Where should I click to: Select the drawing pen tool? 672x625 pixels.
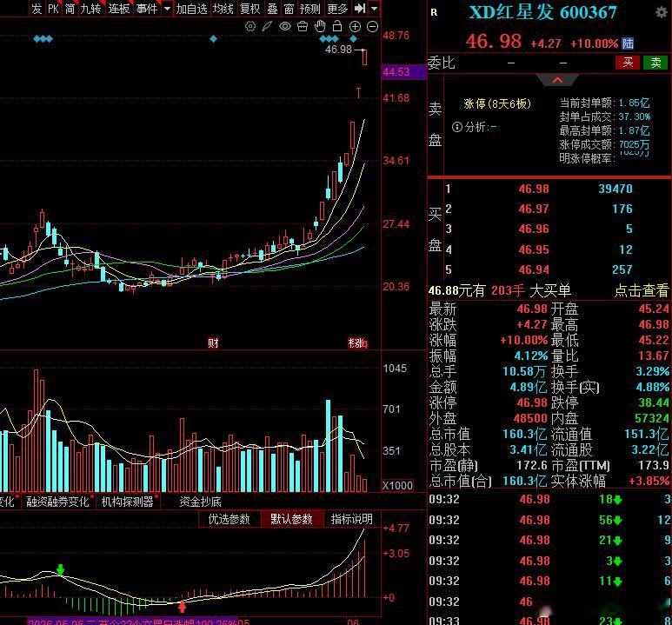pyautogui.click(x=267, y=27)
